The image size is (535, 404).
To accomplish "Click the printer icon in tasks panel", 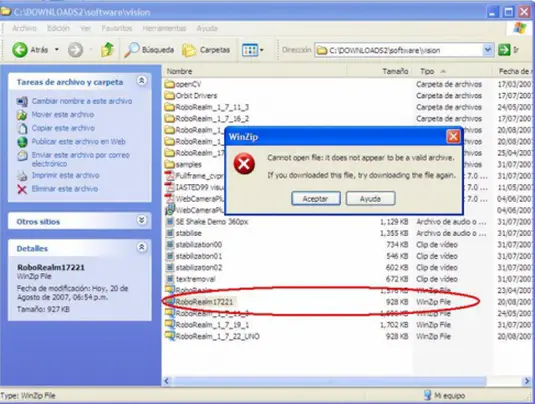I will (x=22, y=176).
